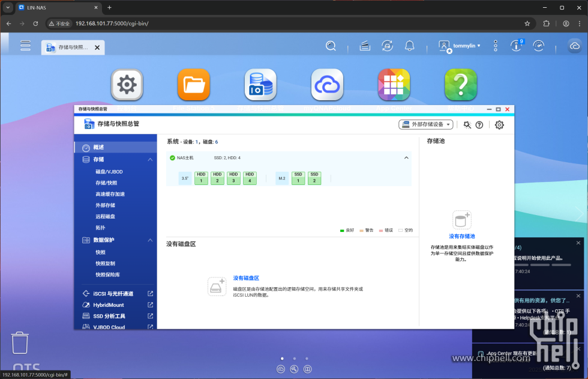Viewport: 588px width, 379px height.
Task: Select SSD 1 M.2 slot
Action: [x=298, y=178]
